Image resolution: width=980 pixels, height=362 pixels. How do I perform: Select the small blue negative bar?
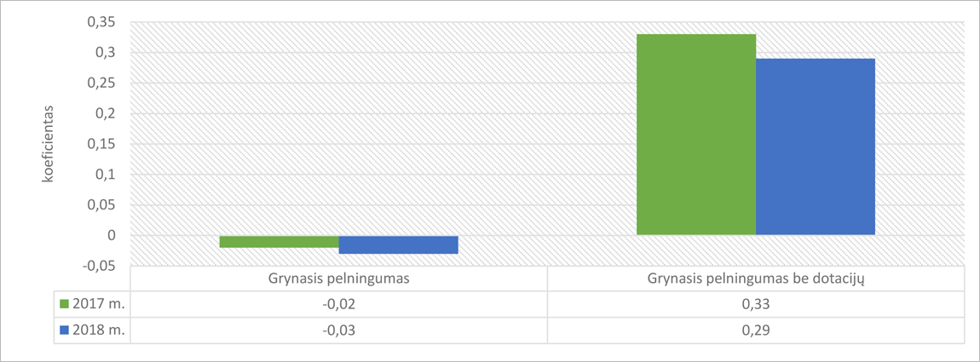coord(399,245)
